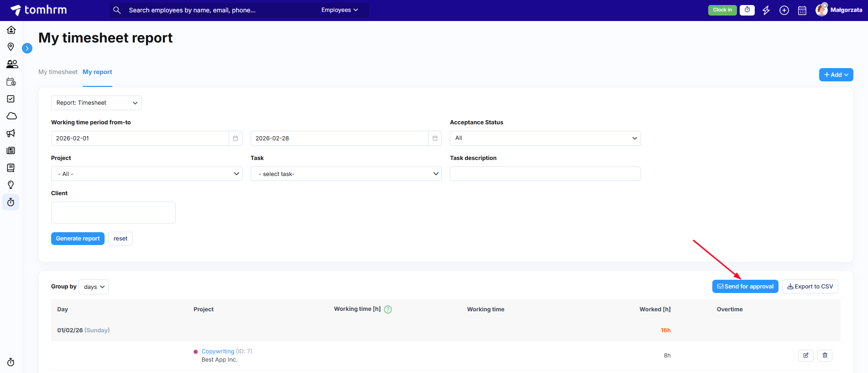
Task: Click the lightning bolt icon in header
Action: point(766,11)
